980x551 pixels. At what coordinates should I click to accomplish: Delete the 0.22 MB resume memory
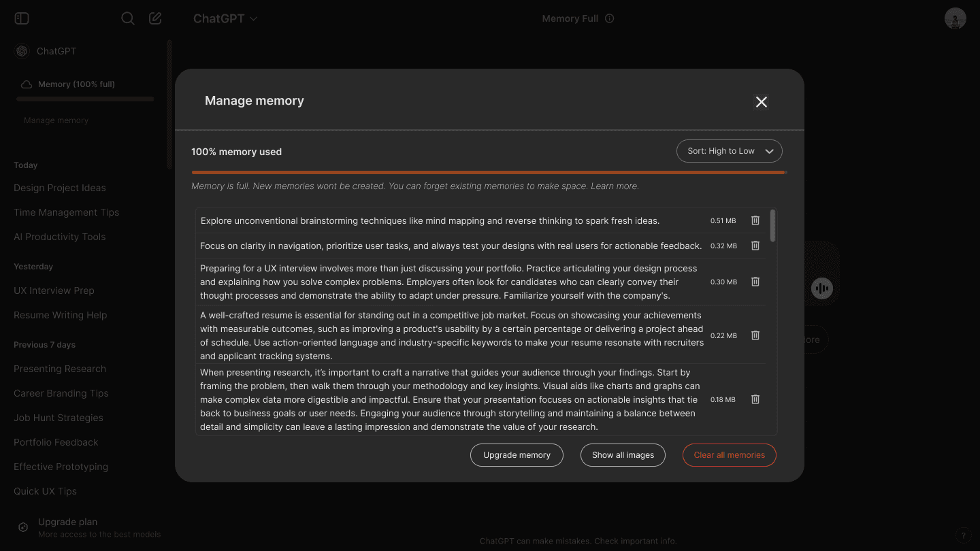tap(755, 335)
